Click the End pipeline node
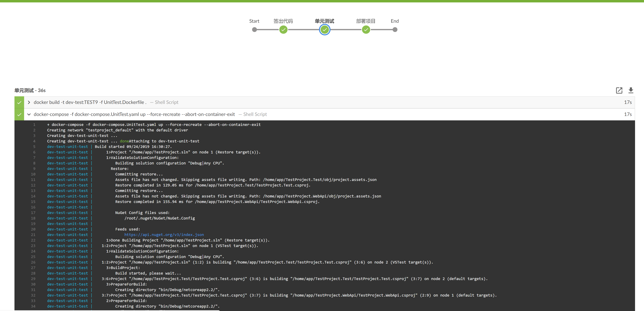 coord(395,30)
